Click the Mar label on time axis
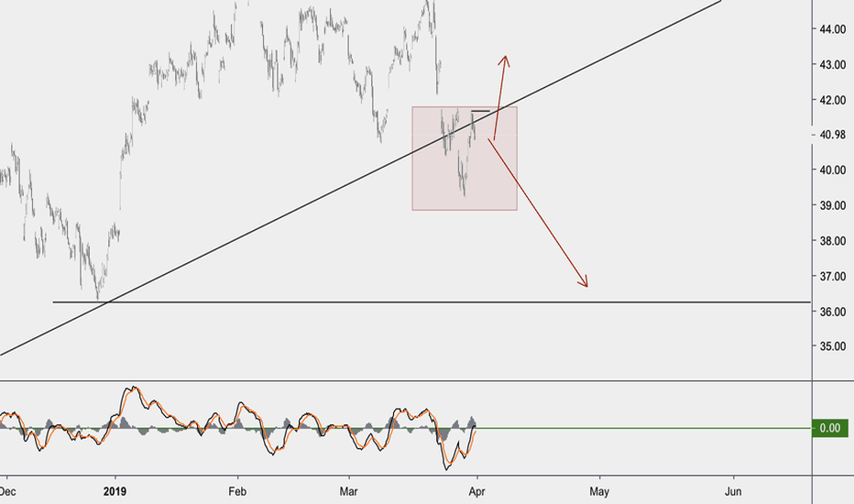 click(348, 491)
